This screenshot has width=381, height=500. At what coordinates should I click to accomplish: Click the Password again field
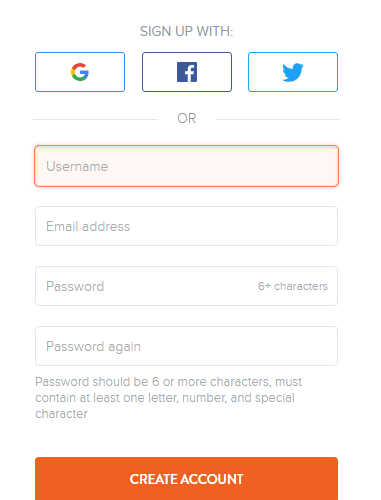[186, 346]
